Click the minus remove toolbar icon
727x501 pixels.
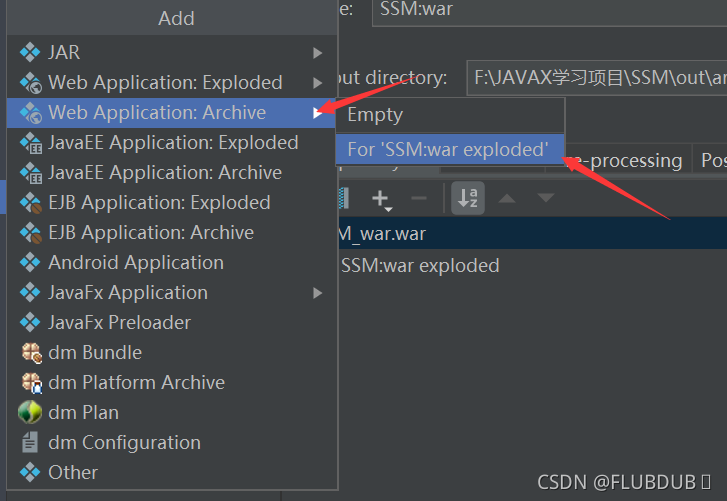tap(419, 198)
